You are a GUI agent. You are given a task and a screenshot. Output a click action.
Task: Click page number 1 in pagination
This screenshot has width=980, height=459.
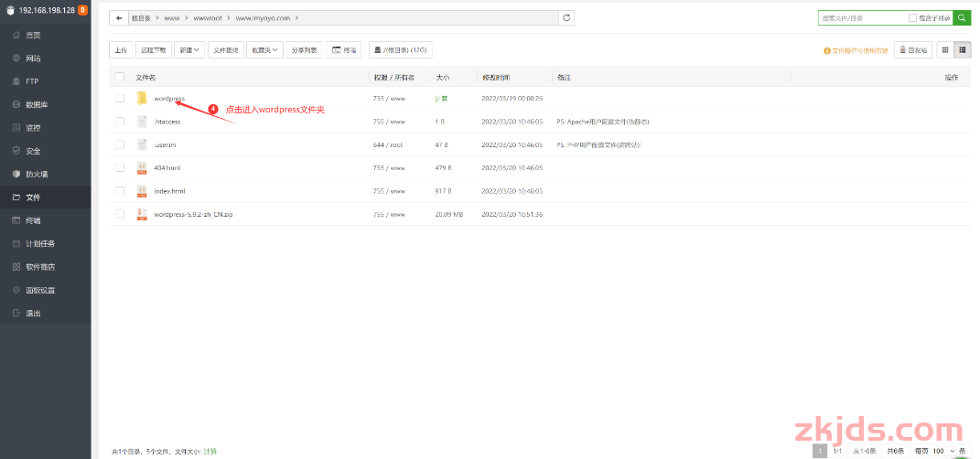[820, 451]
